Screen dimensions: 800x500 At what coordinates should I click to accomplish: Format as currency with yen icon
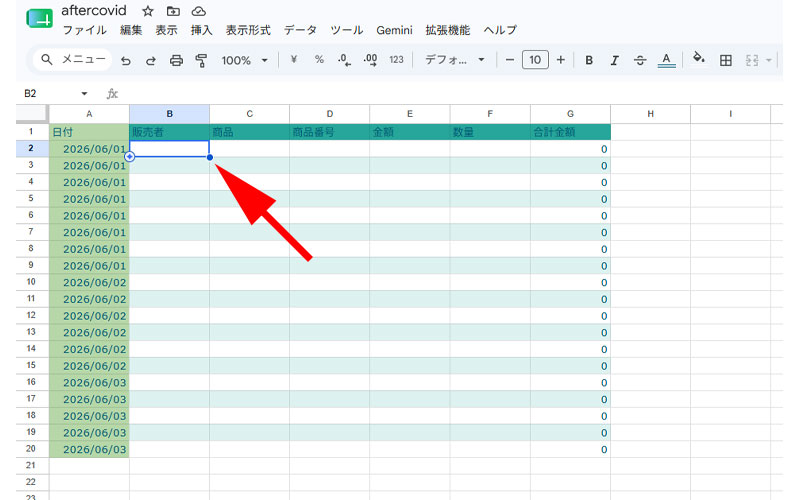pos(293,60)
